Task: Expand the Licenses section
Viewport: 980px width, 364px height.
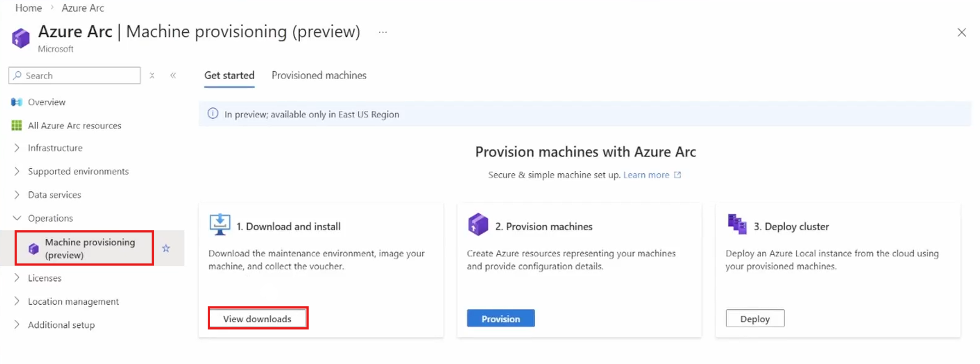Action: (44, 278)
